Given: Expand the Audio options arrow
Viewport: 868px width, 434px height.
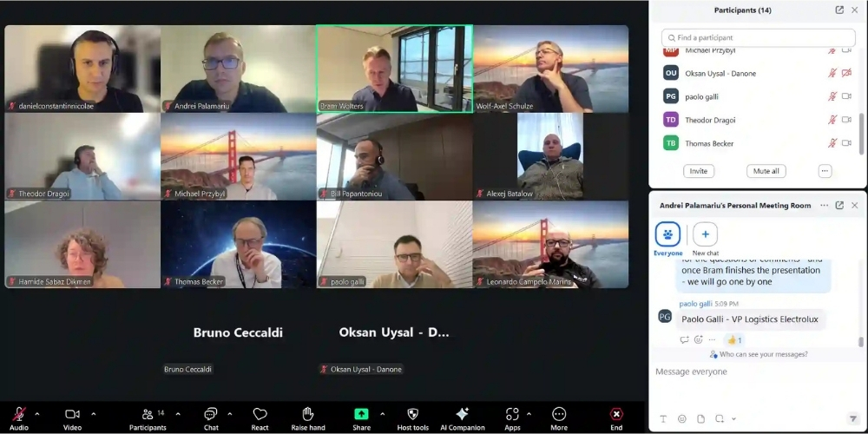Looking at the screenshot, I should (x=36, y=414).
